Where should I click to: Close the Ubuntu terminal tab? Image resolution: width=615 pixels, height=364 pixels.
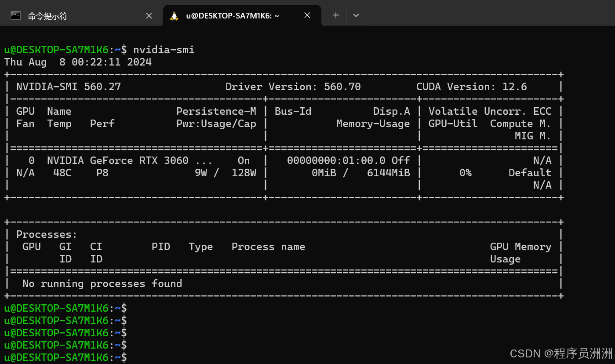pyautogui.click(x=307, y=15)
